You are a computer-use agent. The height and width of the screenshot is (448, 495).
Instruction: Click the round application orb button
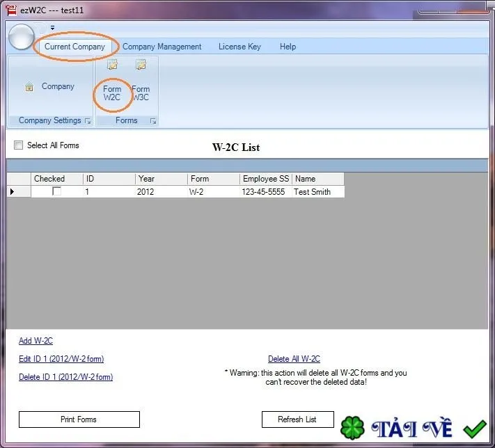click(x=21, y=37)
